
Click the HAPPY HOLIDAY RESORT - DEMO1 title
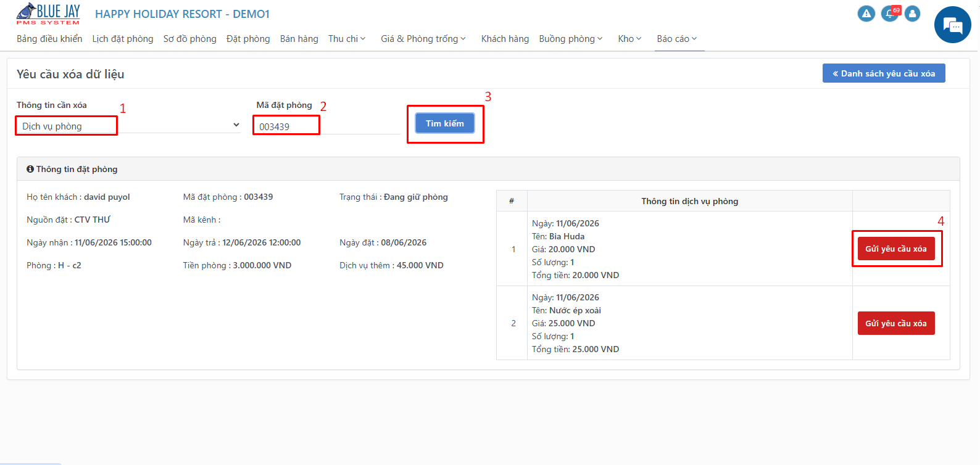(182, 14)
